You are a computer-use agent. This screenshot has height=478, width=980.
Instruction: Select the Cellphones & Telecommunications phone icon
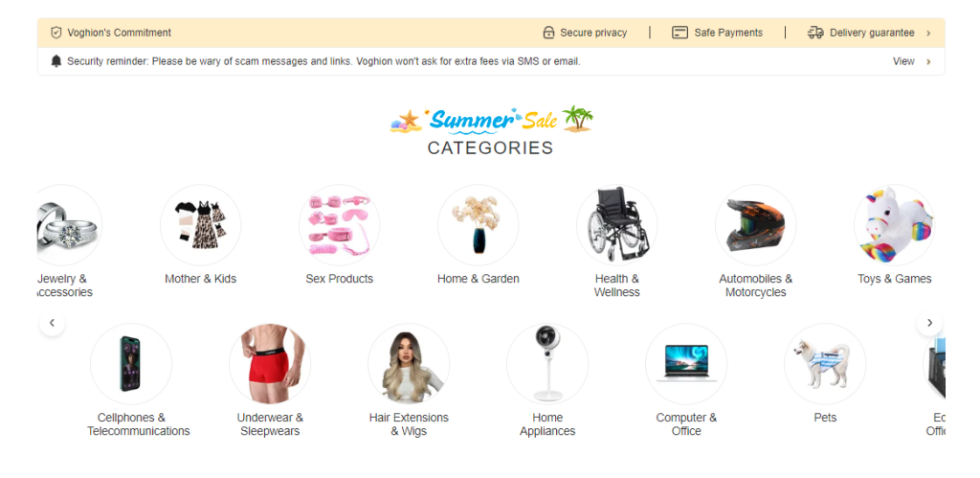pyautogui.click(x=131, y=364)
